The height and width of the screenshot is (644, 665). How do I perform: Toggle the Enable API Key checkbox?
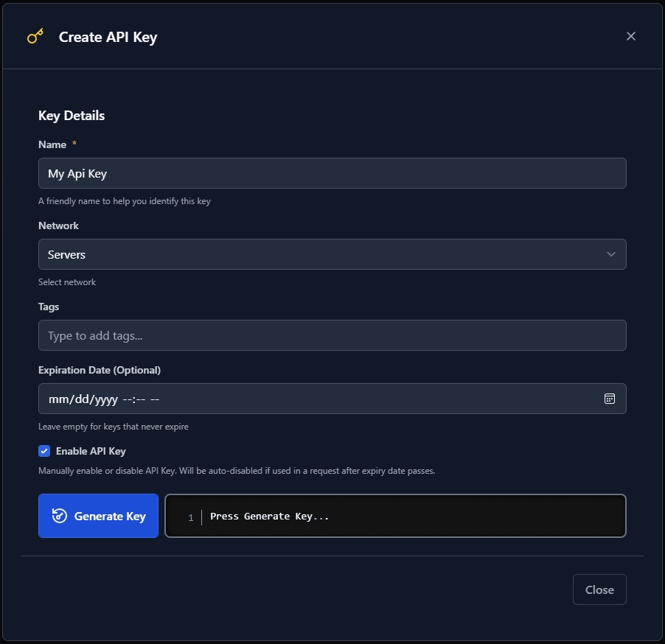pos(44,451)
